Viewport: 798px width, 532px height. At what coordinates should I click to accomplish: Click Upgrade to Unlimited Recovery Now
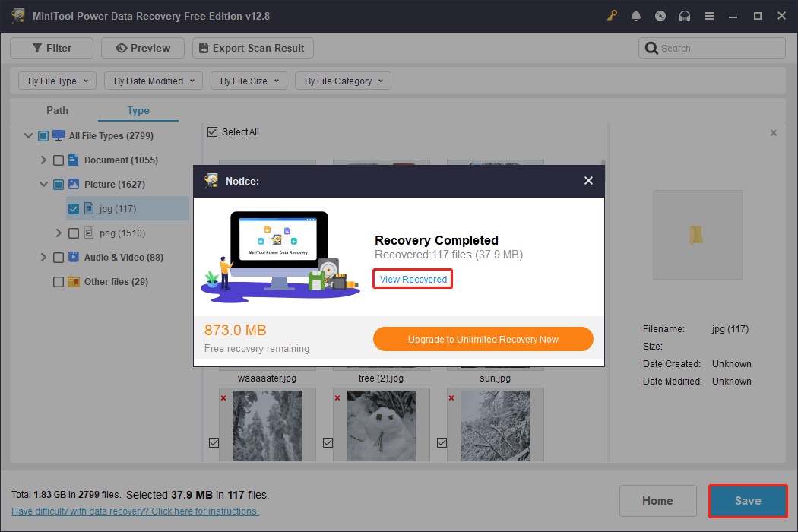click(483, 339)
